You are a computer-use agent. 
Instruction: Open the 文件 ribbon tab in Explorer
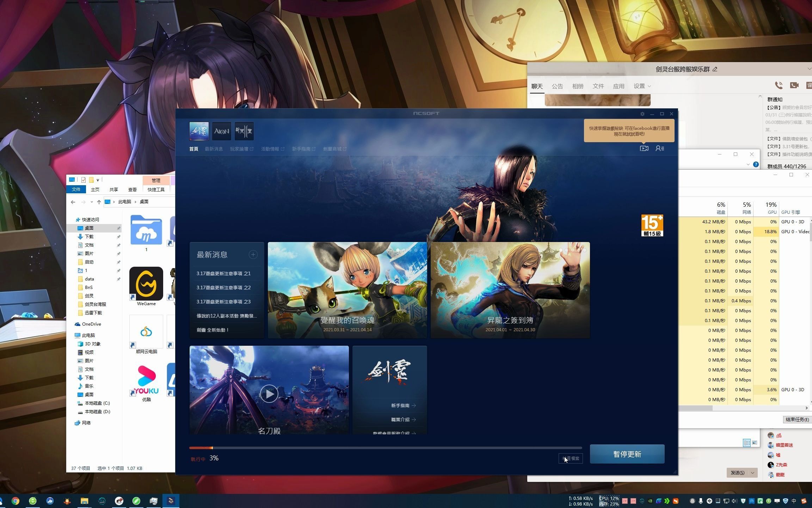point(76,189)
